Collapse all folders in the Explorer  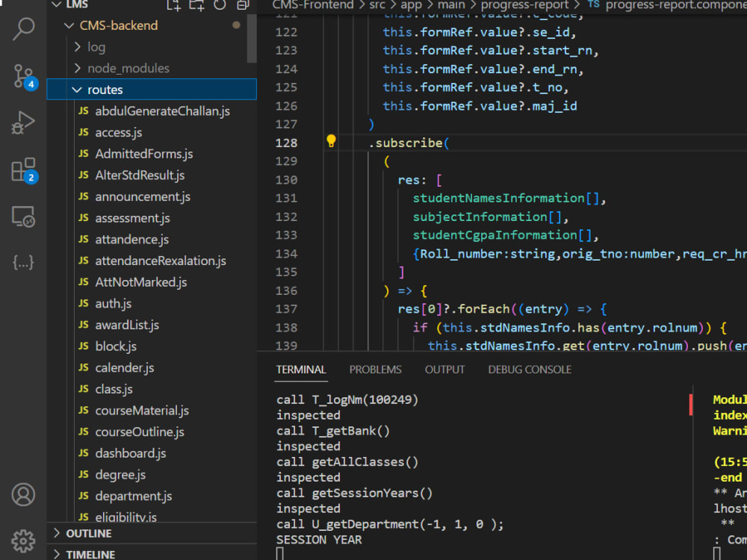[x=241, y=5]
